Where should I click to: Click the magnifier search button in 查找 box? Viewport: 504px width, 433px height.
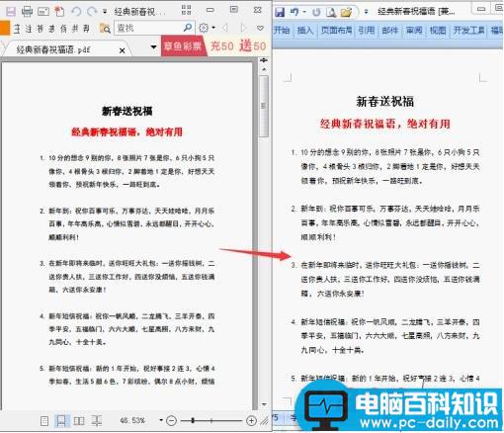coord(188,28)
